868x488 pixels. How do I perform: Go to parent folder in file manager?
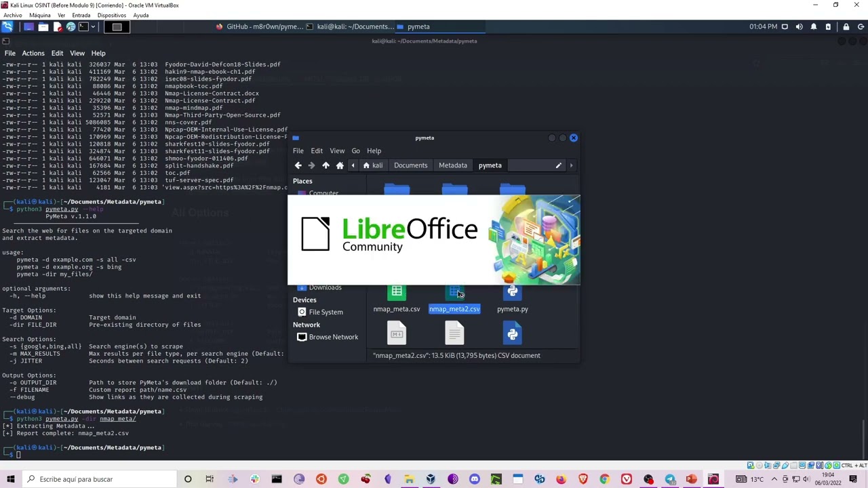pyautogui.click(x=325, y=165)
